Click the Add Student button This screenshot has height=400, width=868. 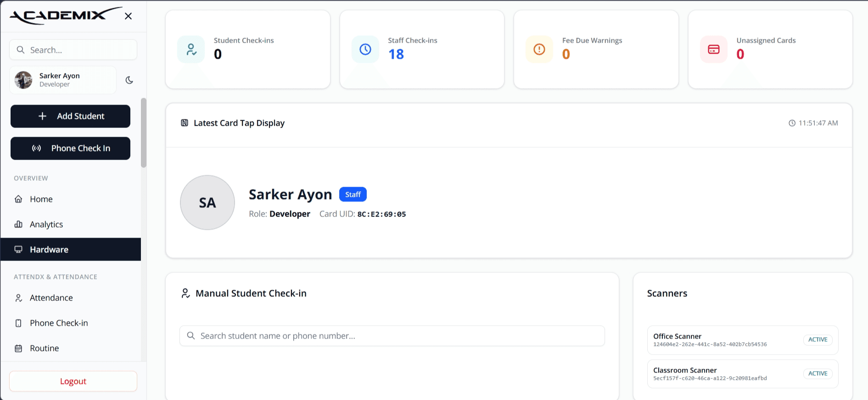[x=70, y=116]
